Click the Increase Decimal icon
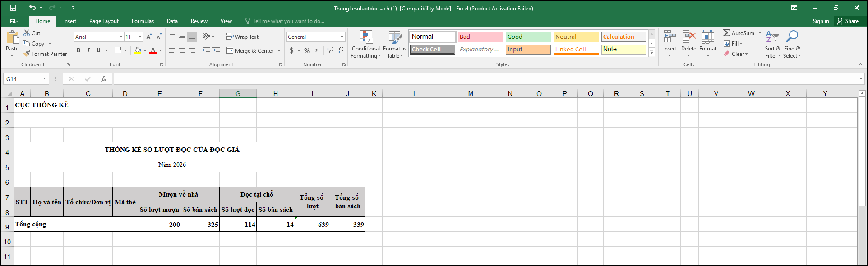Image resolution: width=868 pixels, height=266 pixels. coord(330,51)
